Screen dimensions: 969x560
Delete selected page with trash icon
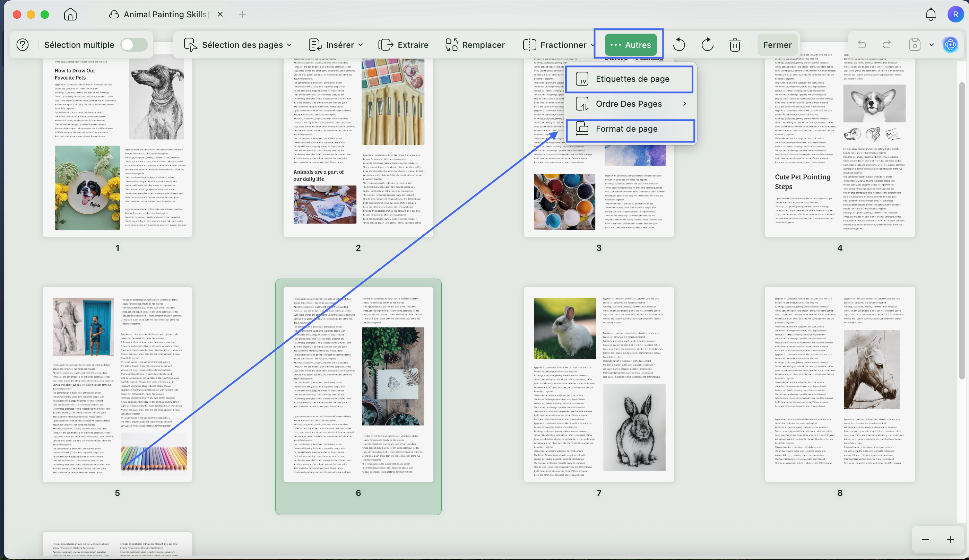[x=735, y=45]
